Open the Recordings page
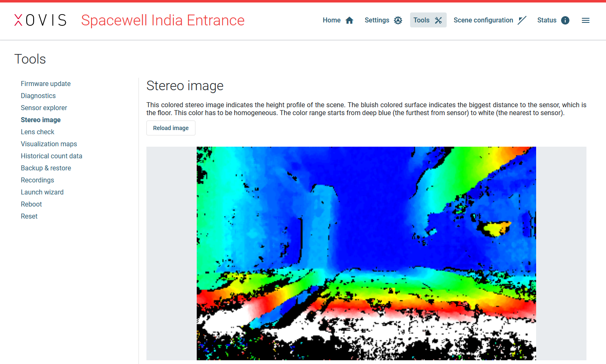This screenshot has width=606, height=364. [x=37, y=180]
